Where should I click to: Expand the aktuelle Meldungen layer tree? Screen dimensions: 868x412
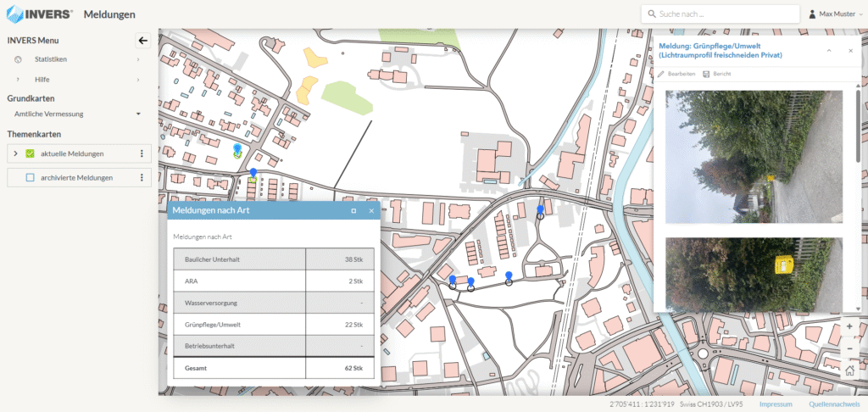click(15, 153)
